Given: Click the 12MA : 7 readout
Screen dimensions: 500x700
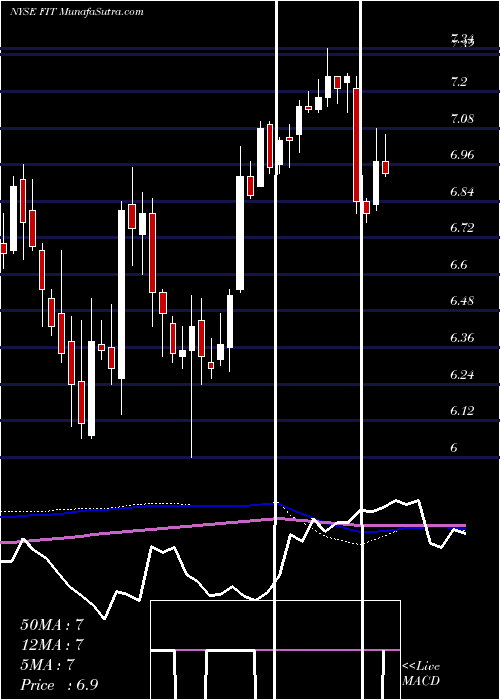Looking at the screenshot, I should click(x=52, y=645).
